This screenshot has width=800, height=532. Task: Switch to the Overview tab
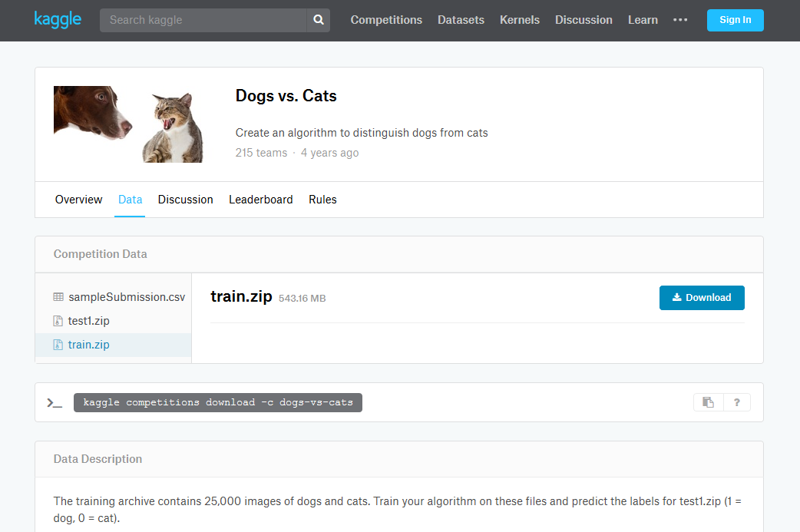[x=78, y=200]
